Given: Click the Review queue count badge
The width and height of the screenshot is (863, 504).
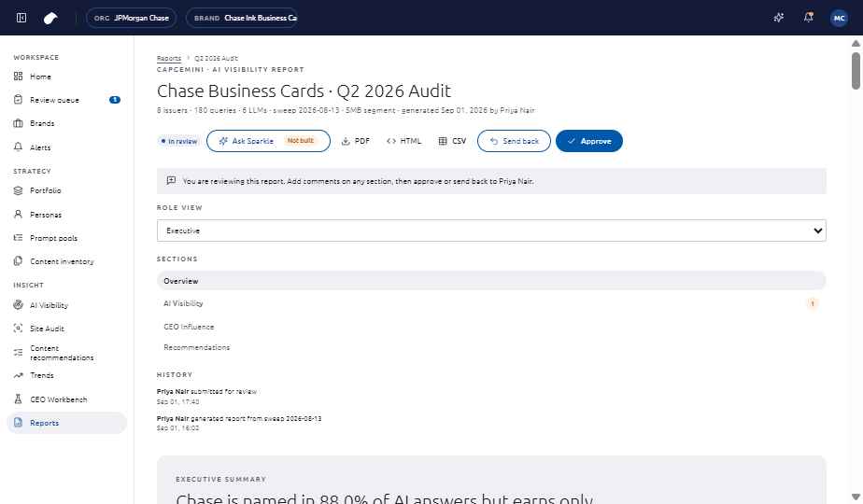Looking at the screenshot, I should 115,100.
